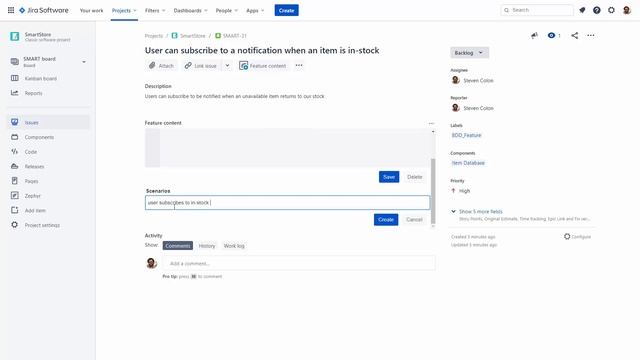Click the Projects breadcrumb link
This screenshot has height=360, width=640.
click(154, 36)
